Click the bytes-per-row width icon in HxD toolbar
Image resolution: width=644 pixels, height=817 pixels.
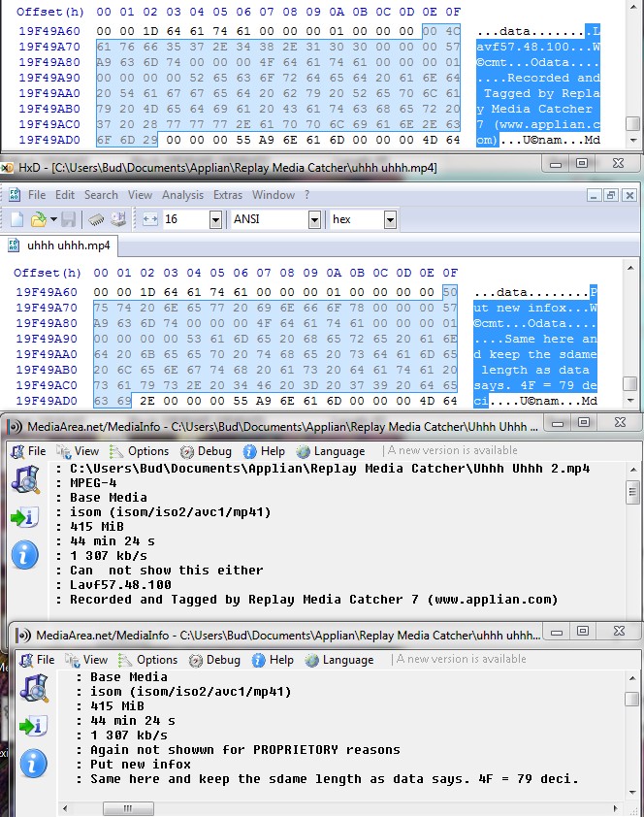pos(150,219)
